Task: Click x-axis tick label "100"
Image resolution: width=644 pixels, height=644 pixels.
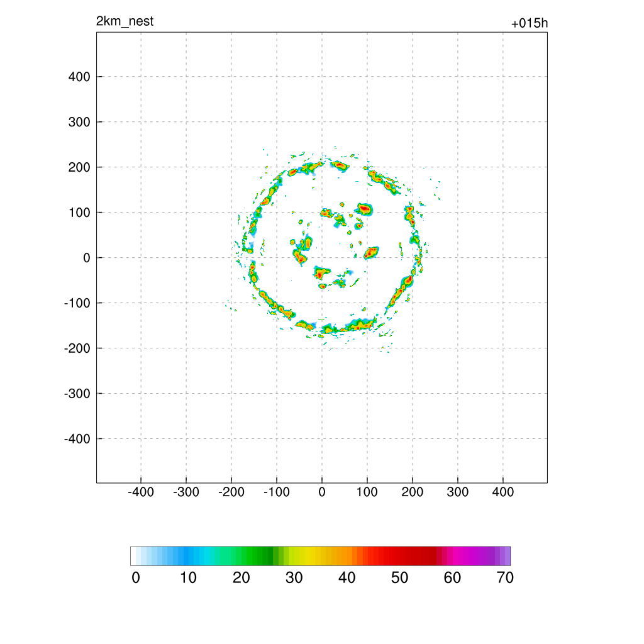Action: [x=367, y=492]
